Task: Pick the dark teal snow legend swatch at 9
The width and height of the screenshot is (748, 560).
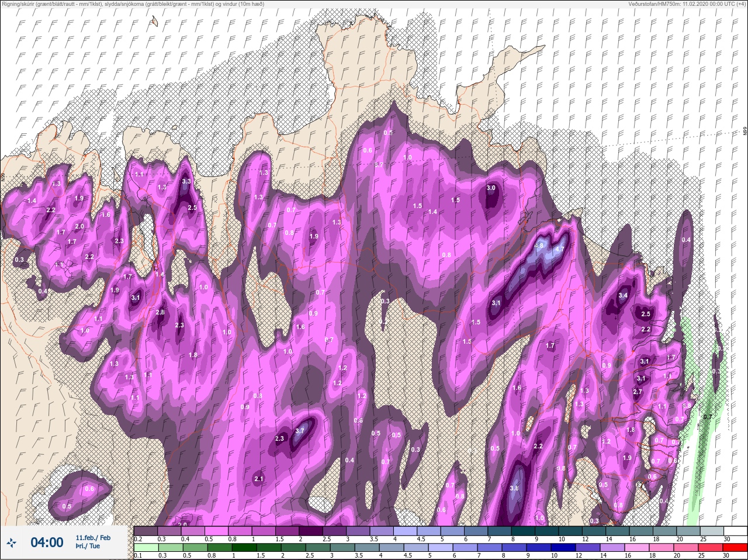Action: coord(548,531)
